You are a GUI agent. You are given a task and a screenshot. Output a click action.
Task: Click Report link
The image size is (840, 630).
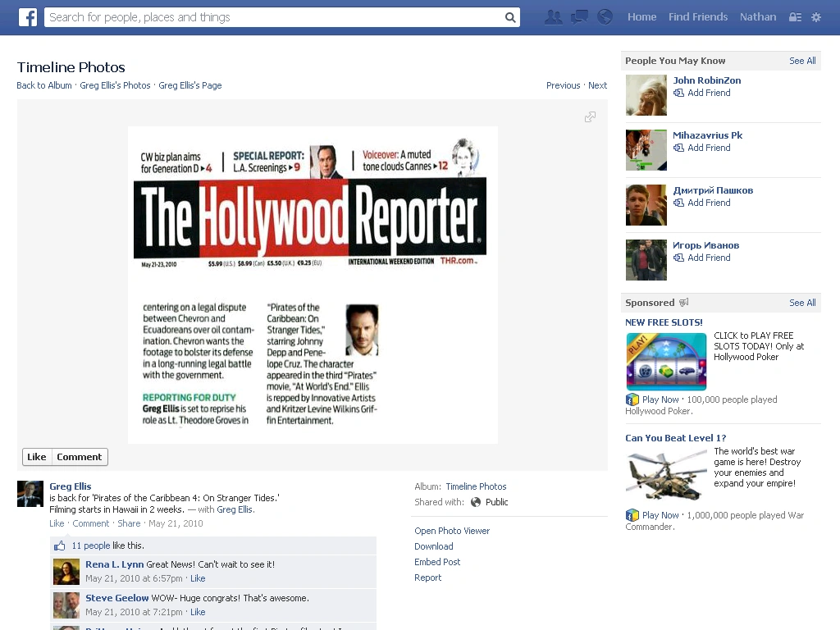(427, 577)
